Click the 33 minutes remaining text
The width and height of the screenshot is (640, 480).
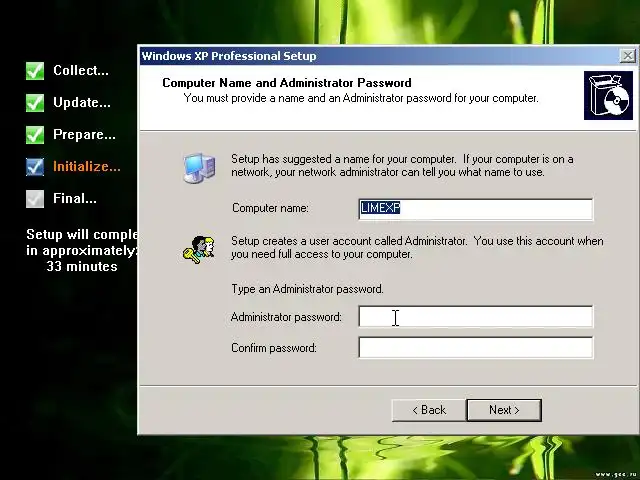coord(82,267)
